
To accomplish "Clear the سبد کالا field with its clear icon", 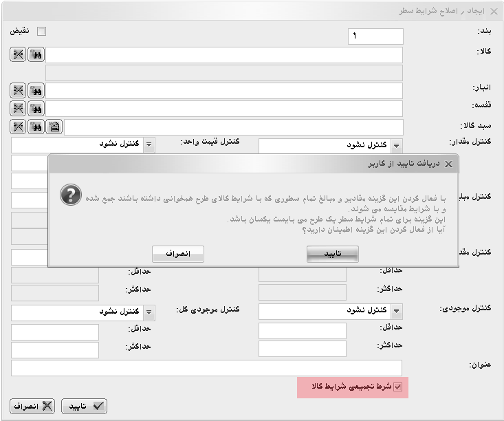I will (x=18, y=127).
